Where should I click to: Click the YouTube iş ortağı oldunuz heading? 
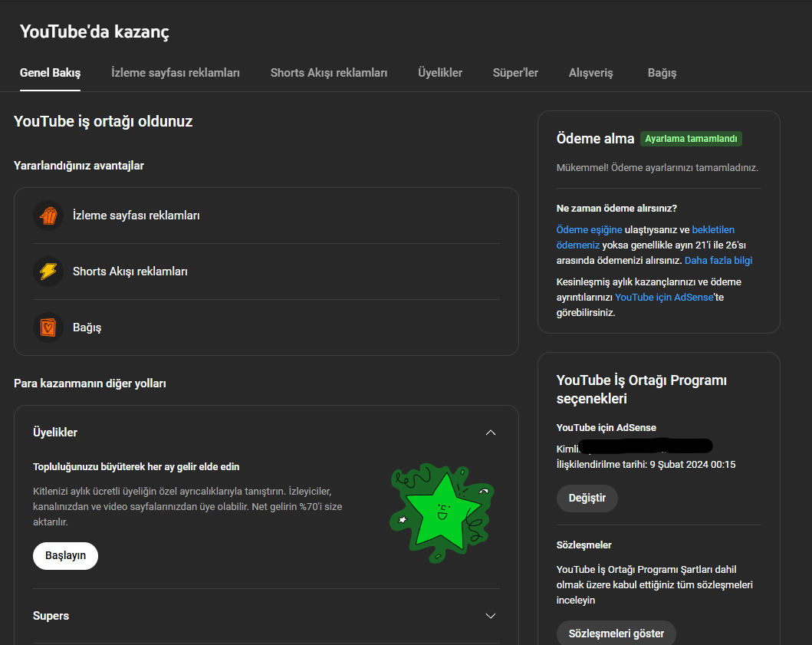pyautogui.click(x=103, y=121)
